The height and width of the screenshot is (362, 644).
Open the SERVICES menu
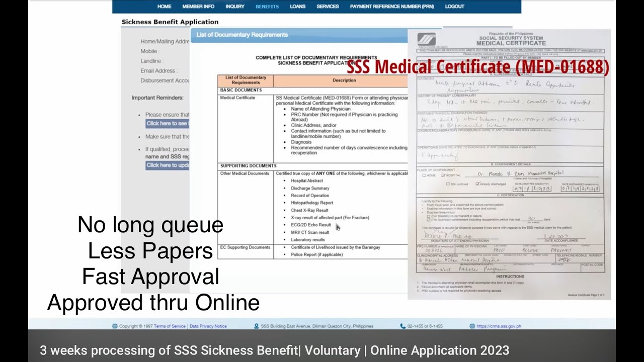click(328, 7)
